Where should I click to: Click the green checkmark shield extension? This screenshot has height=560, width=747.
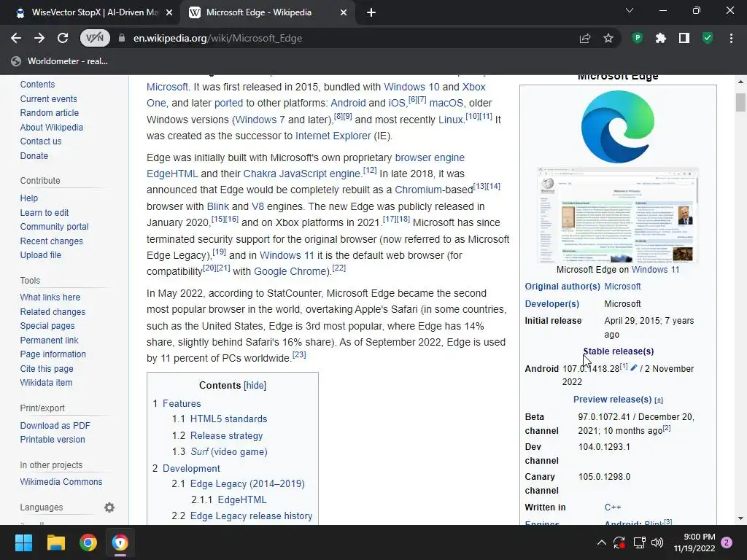(708, 38)
